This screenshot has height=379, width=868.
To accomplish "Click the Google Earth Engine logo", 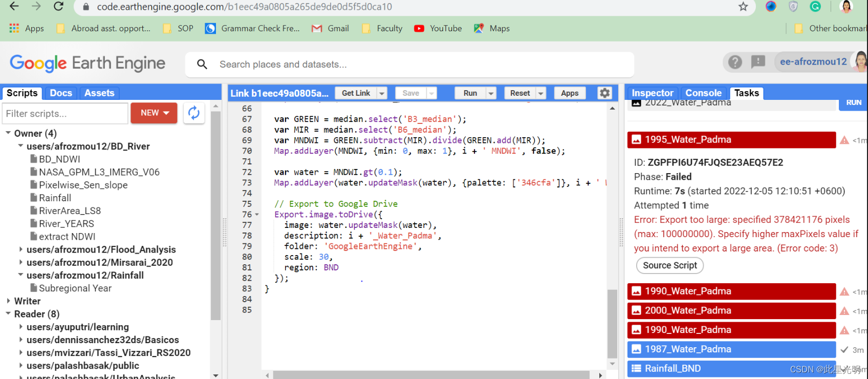I will [x=88, y=63].
